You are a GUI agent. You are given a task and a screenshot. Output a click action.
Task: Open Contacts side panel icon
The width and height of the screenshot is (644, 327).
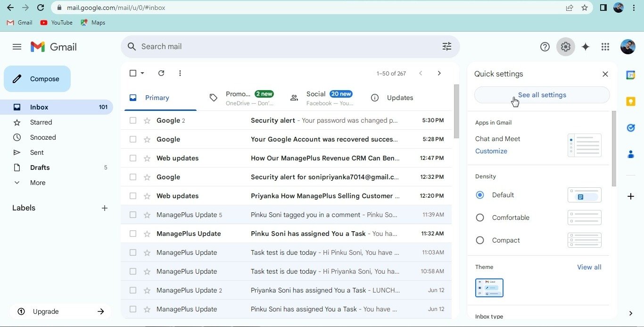pos(631,154)
